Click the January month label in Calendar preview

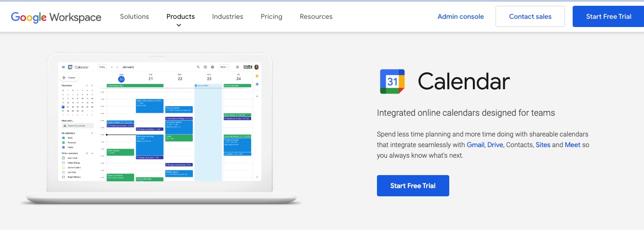click(128, 67)
